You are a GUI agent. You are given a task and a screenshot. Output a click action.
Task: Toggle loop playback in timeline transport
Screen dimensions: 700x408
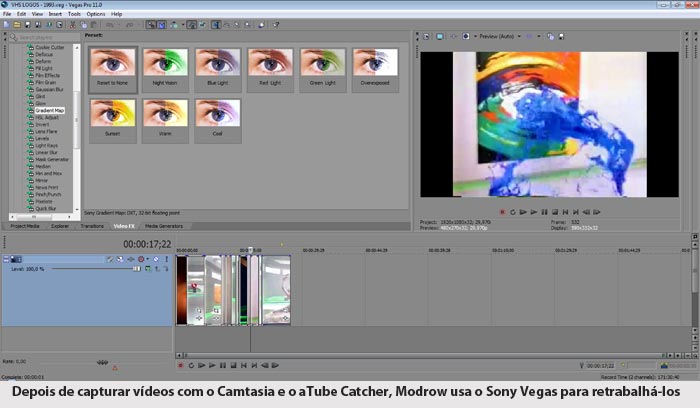[x=191, y=365]
